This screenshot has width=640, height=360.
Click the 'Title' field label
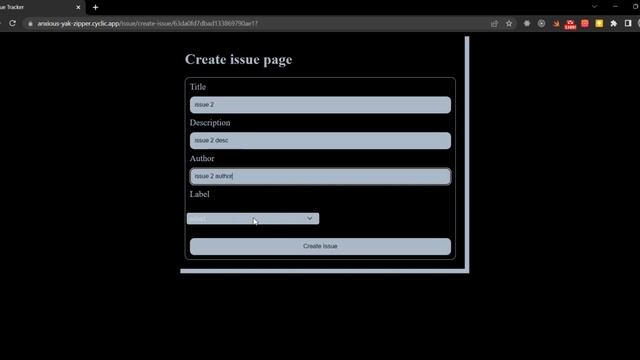coord(198,87)
